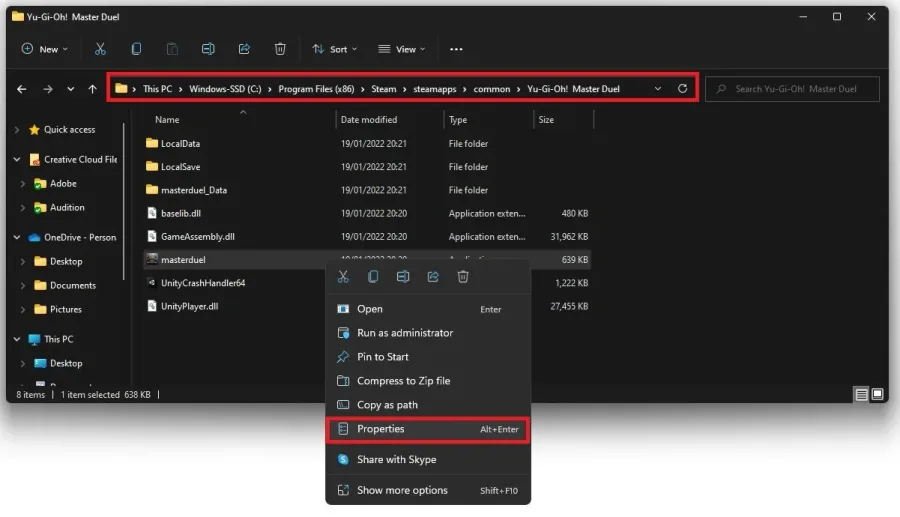Click the Delete icon in the context menu
900x517 pixels.
463,277
